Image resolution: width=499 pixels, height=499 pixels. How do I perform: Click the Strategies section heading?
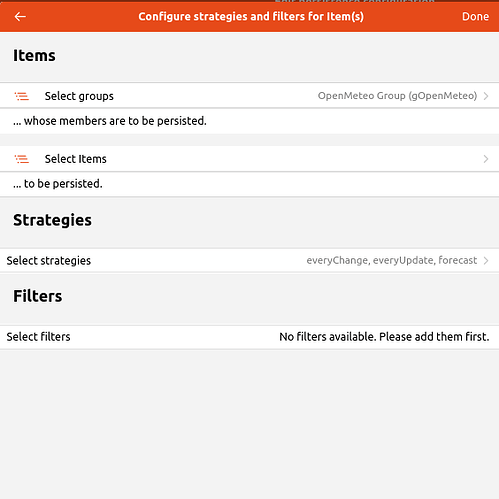point(52,220)
